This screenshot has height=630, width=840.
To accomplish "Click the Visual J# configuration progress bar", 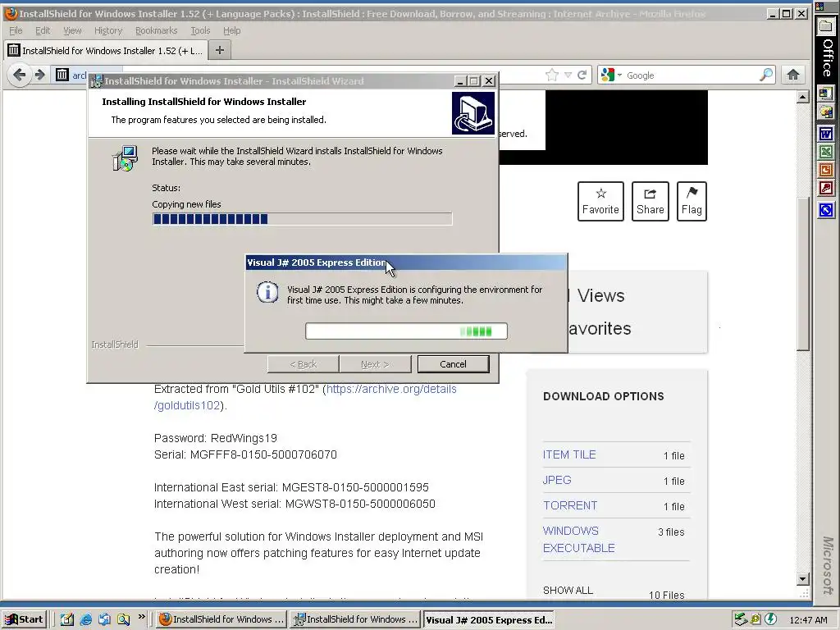I will pyautogui.click(x=406, y=331).
